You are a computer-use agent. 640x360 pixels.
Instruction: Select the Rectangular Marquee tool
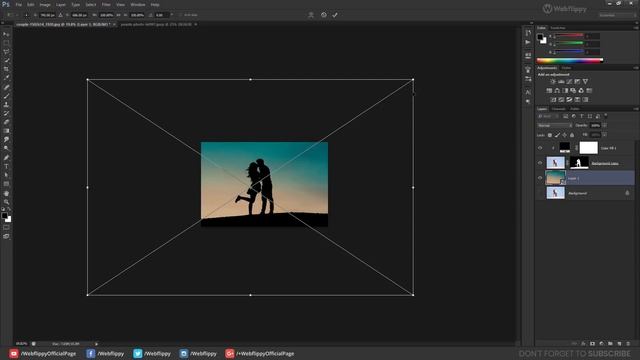6,43
